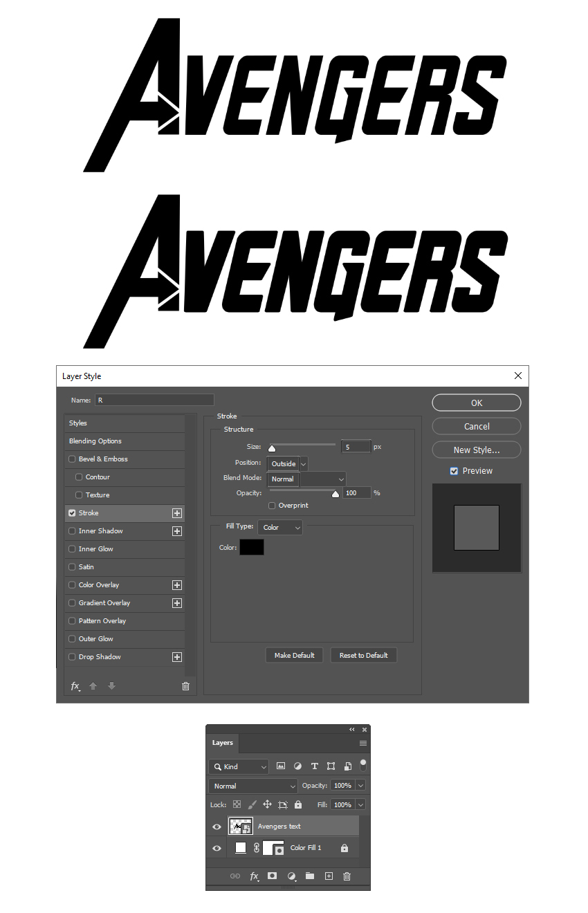This screenshot has height=913, width=588.
Task: Click the plus icon beside Color Overlay
Action: pyautogui.click(x=177, y=585)
